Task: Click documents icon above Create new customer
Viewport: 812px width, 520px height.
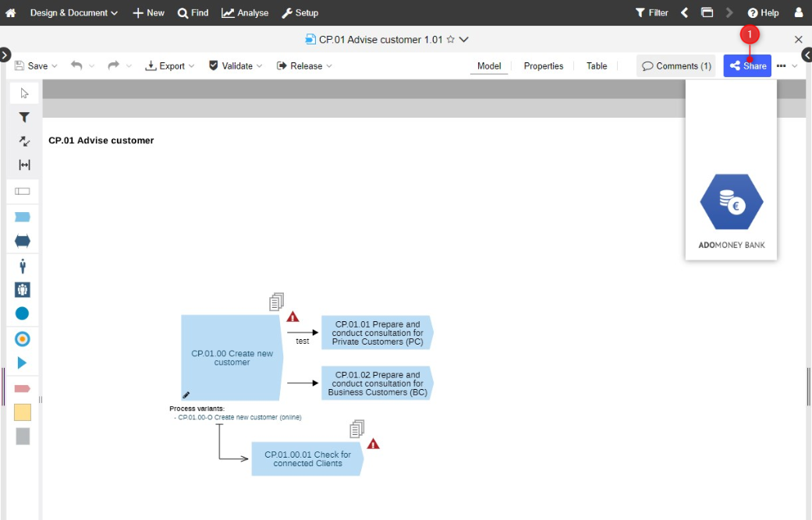Action: click(277, 302)
